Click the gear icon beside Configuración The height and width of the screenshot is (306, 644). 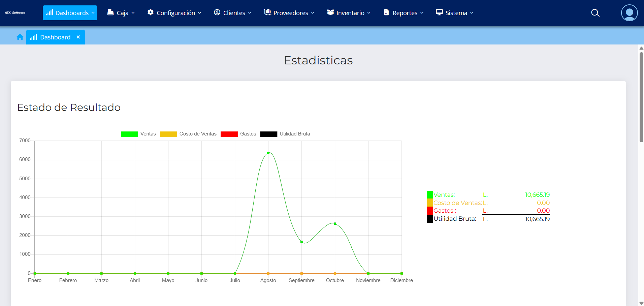pyautogui.click(x=151, y=12)
